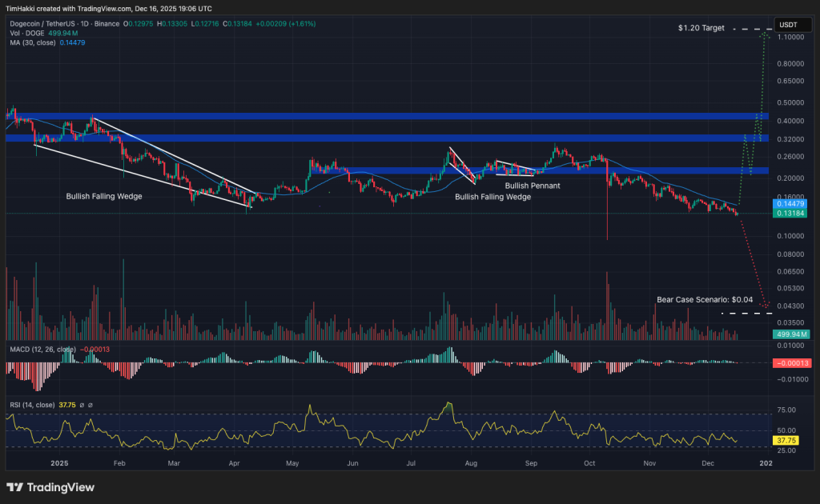Select the MACD (12, 26, close) legend
This screenshot has width=820, height=504.
tap(41, 350)
